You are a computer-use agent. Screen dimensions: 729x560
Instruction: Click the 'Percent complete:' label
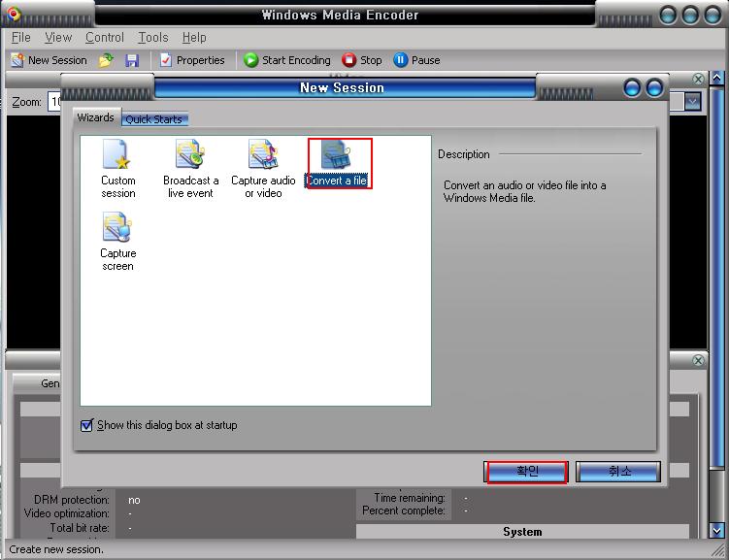[403, 511]
